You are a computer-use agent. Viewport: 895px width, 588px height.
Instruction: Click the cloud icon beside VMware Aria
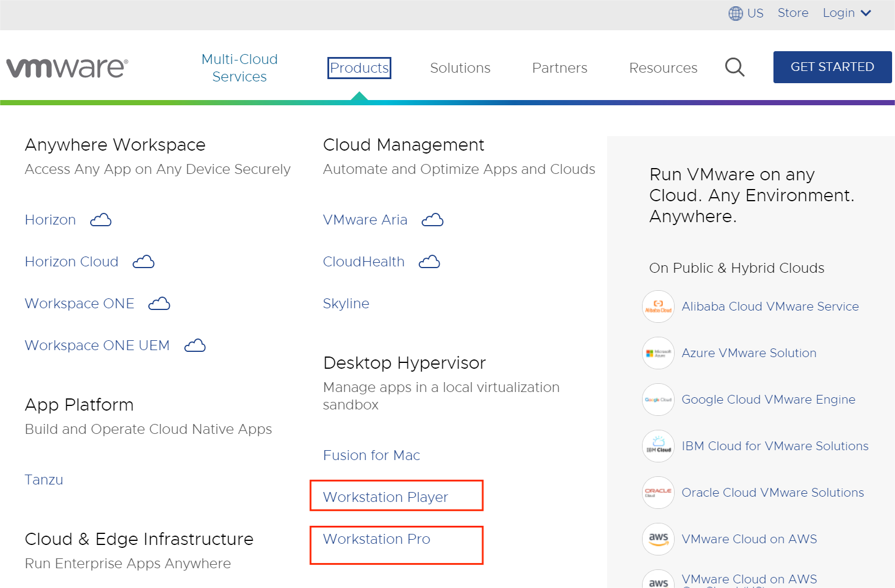pyautogui.click(x=432, y=220)
